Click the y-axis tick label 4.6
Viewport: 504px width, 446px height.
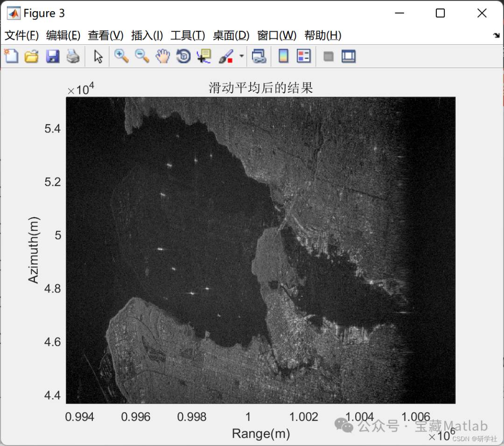coord(52,342)
